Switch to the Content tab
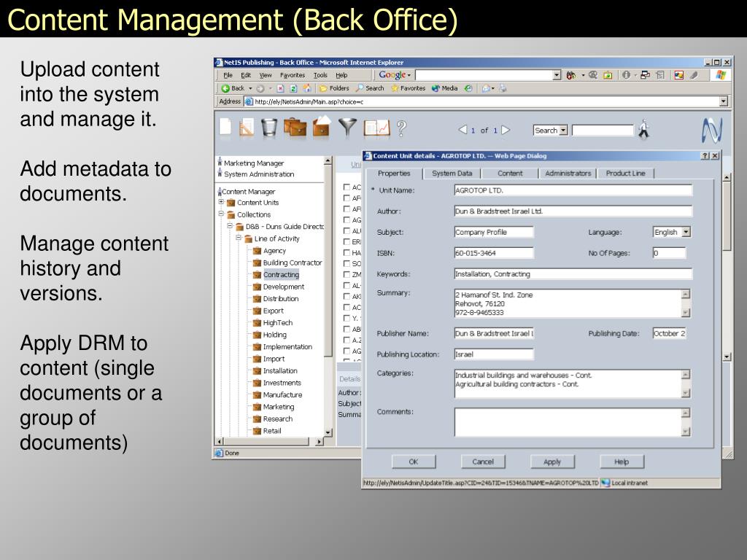747x560 pixels. (510, 174)
